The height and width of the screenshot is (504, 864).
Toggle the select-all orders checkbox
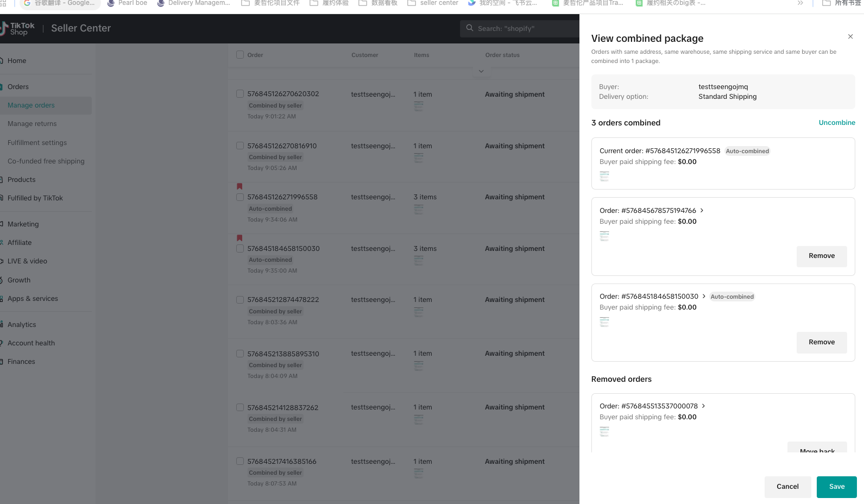click(240, 55)
